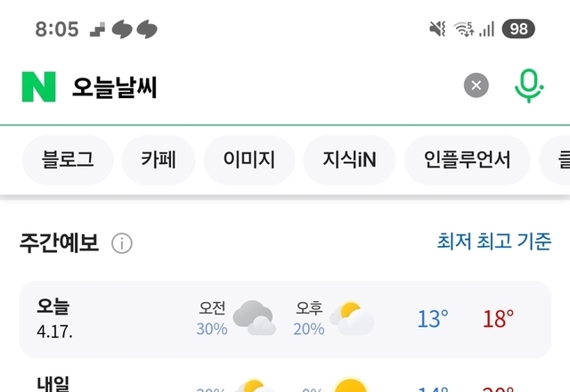
Task: Tap the muted sound status icon
Action: click(436, 29)
